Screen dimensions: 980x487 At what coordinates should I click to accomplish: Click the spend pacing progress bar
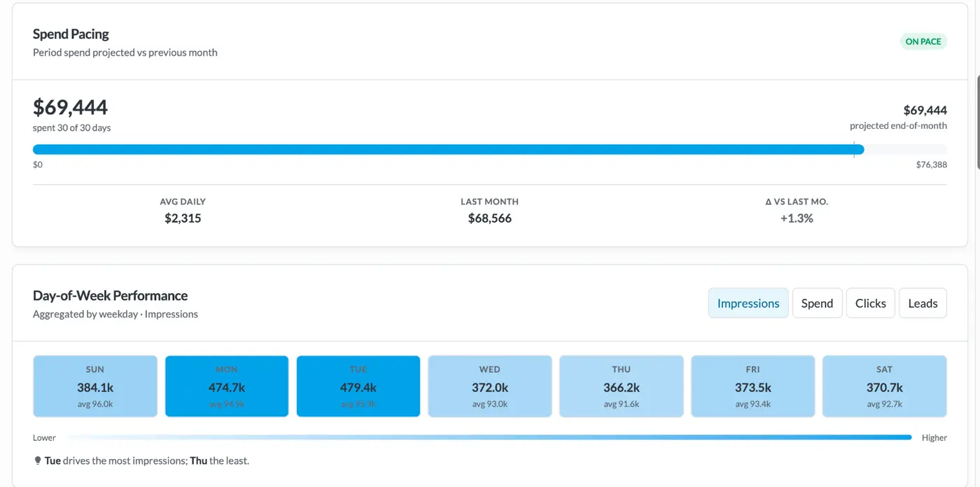click(x=490, y=149)
